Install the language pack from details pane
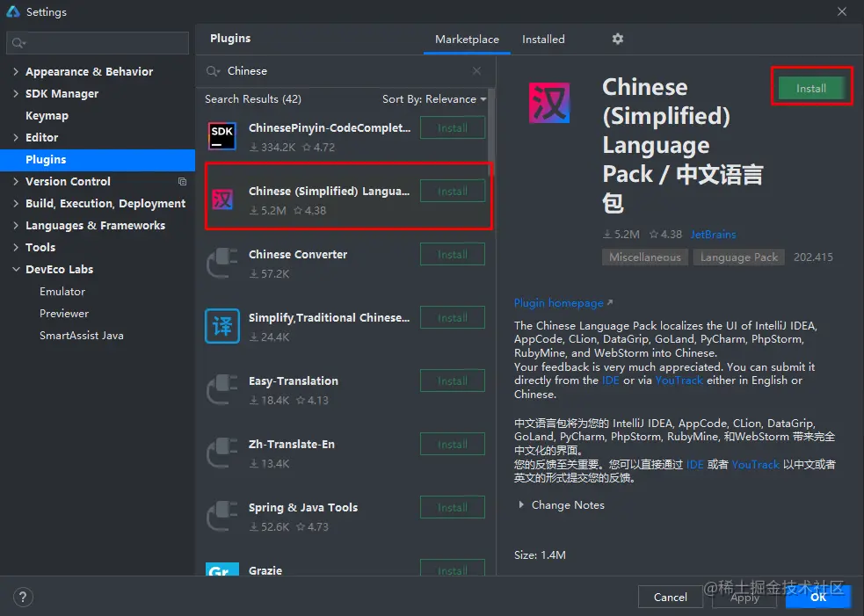 click(810, 88)
